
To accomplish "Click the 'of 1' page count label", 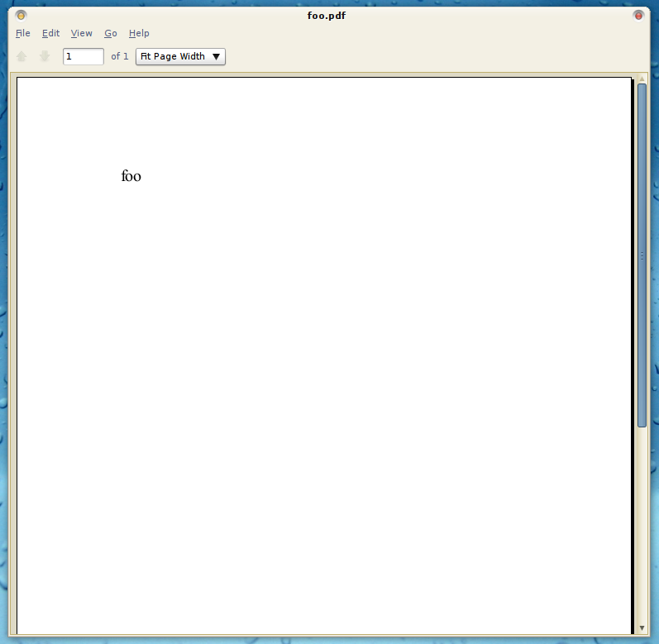I will [120, 56].
